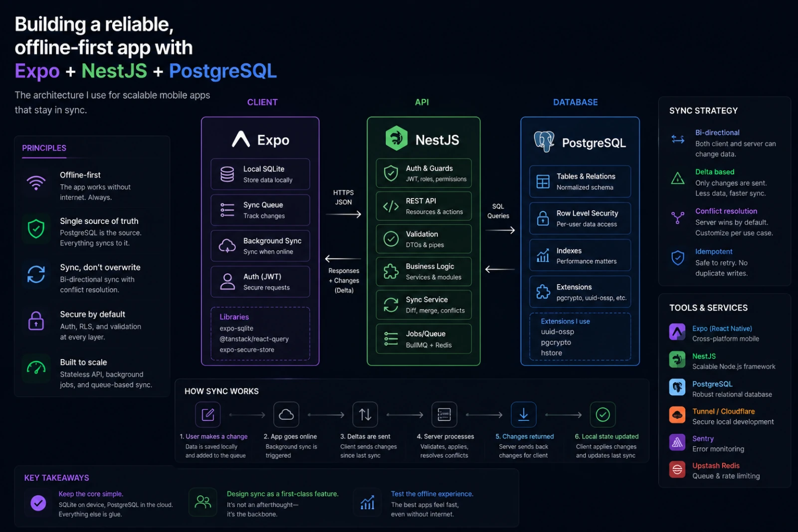The height and width of the screenshot is (532, 798).
Task: Click the CLIENT column heading
Action: (x=262, y=102)
